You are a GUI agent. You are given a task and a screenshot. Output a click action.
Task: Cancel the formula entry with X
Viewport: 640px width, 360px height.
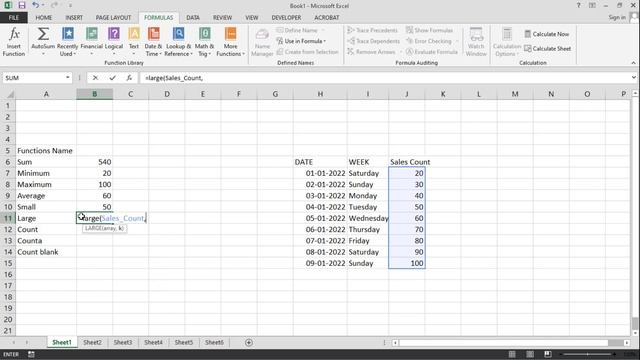(95, 78)
